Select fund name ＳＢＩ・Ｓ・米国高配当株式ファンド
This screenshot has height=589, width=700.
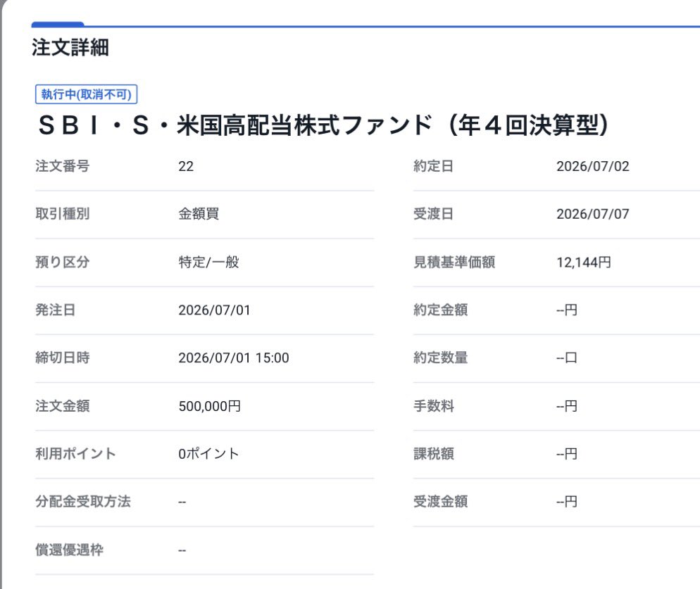[x=323, y=125]
